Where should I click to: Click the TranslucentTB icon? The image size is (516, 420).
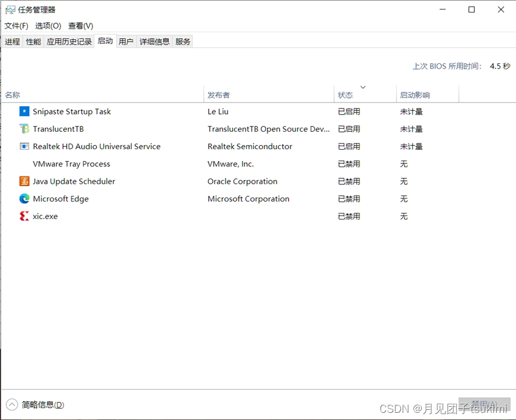tap(24, 129)
